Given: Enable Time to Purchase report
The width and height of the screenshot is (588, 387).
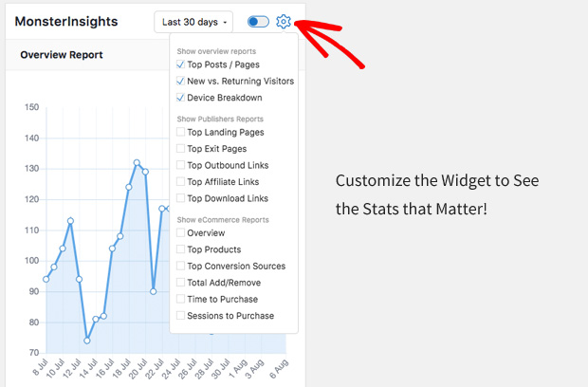Looking at the screenshot, I should click(x=180, y=299).
